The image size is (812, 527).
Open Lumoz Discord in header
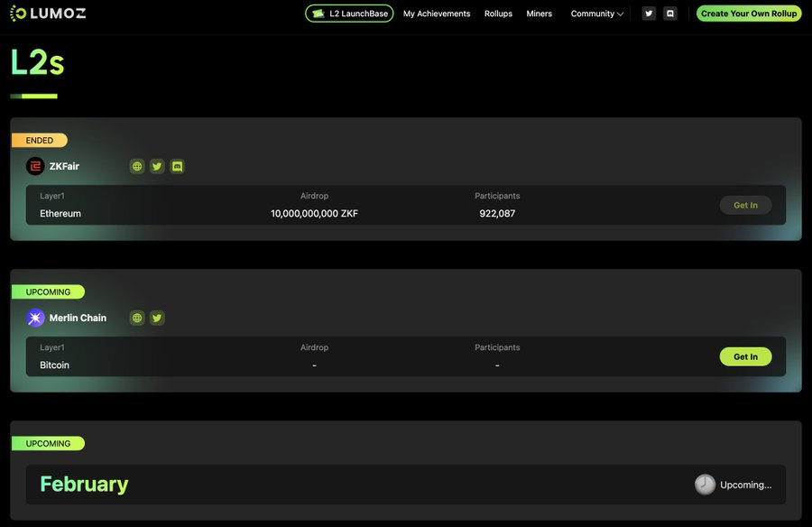(x=670, y=14)
